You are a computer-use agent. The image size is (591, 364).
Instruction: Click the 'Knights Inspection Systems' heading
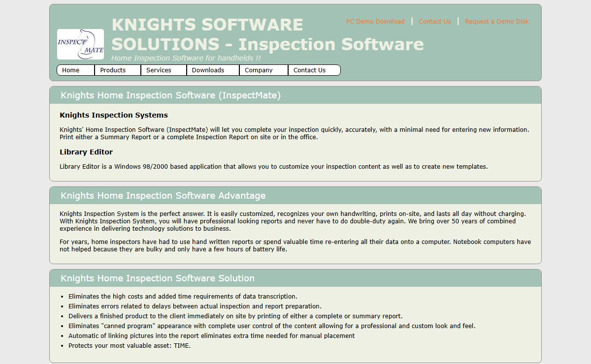coord(114,115)
